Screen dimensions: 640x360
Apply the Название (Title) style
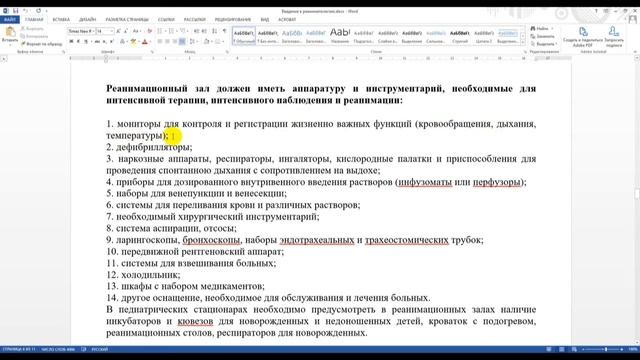click(340, 36)
